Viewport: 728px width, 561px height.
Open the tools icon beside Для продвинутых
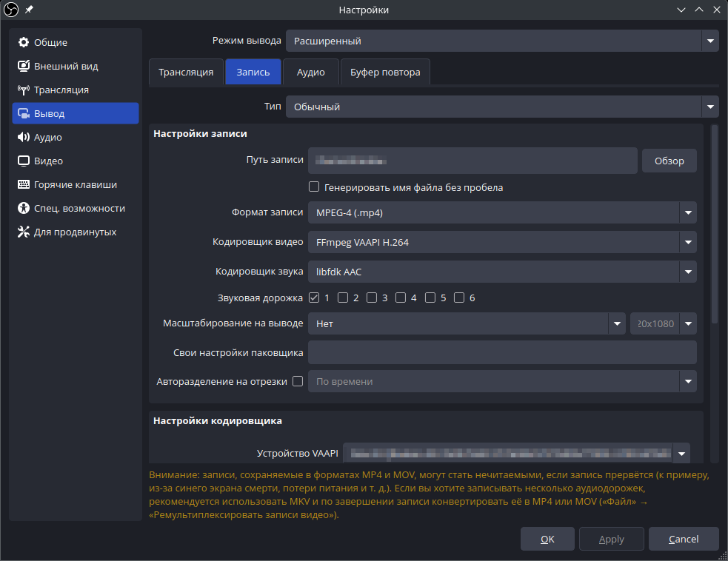(23, 232)
